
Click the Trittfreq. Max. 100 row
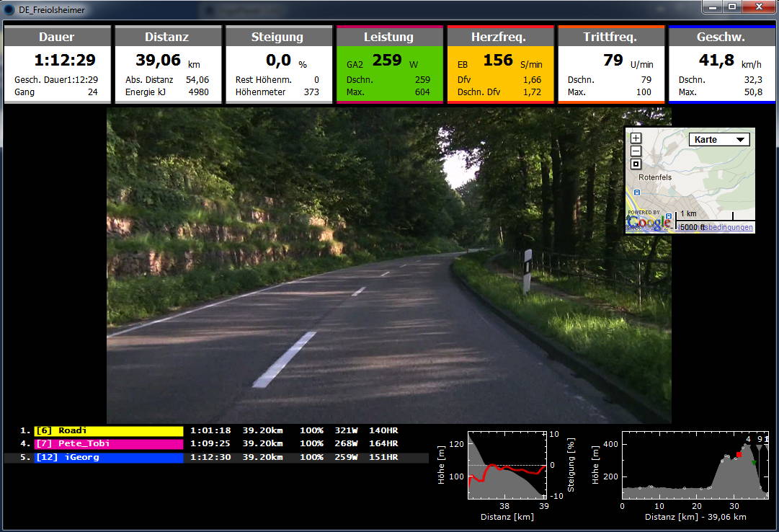tap(610, 92)
